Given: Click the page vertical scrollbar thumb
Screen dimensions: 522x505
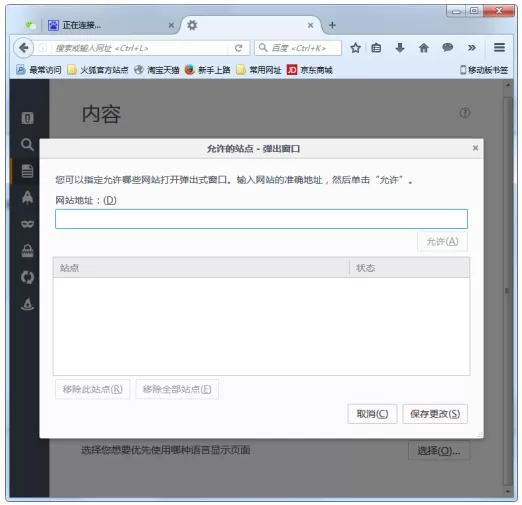Looking at the screenshot, I should 508,290.
